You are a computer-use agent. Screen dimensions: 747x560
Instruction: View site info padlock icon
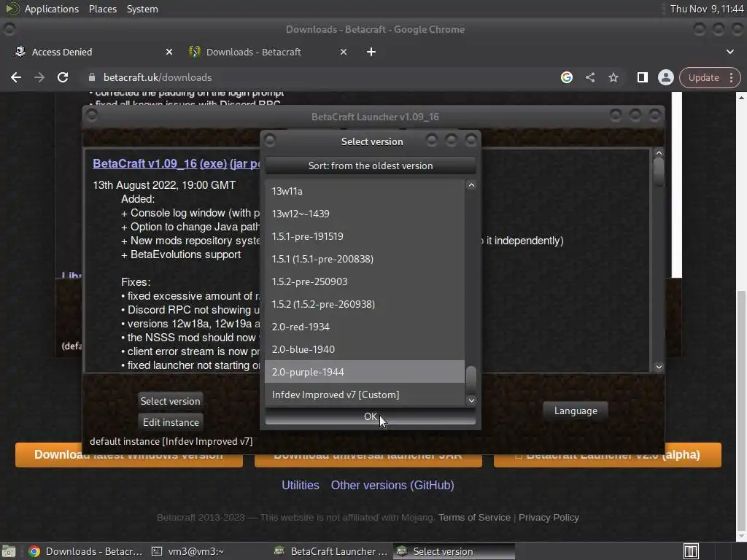click(92, 77)
